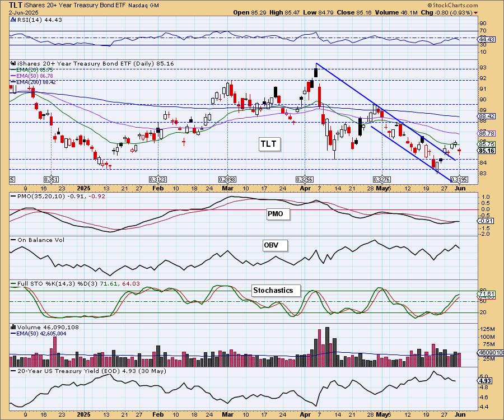Screen dimensions: 504x420
Task: Click the 88.42 price tag on right axis
Action: (487, 116)
